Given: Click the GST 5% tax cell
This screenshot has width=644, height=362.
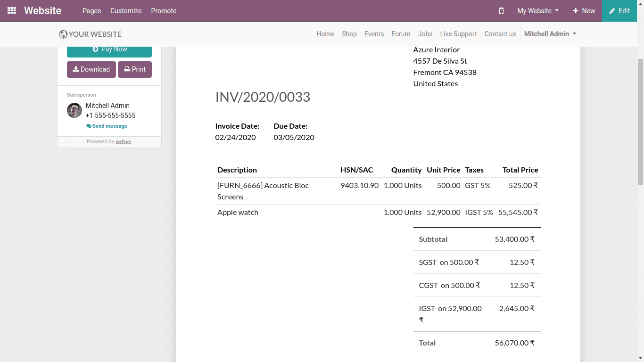Looking at the screenshot, I should tap(478, 185).
